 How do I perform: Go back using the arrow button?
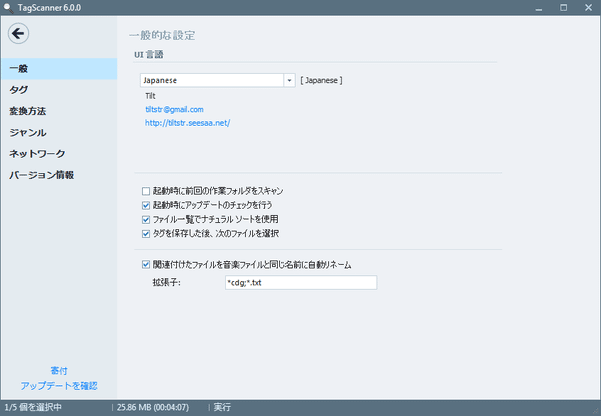pos(18,33)
